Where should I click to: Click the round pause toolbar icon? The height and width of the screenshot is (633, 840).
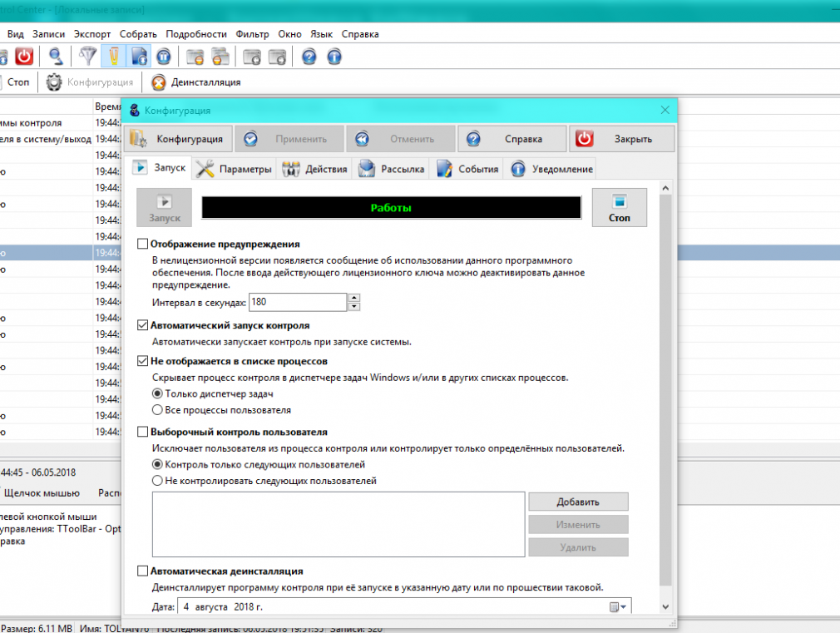click(163, 57)
